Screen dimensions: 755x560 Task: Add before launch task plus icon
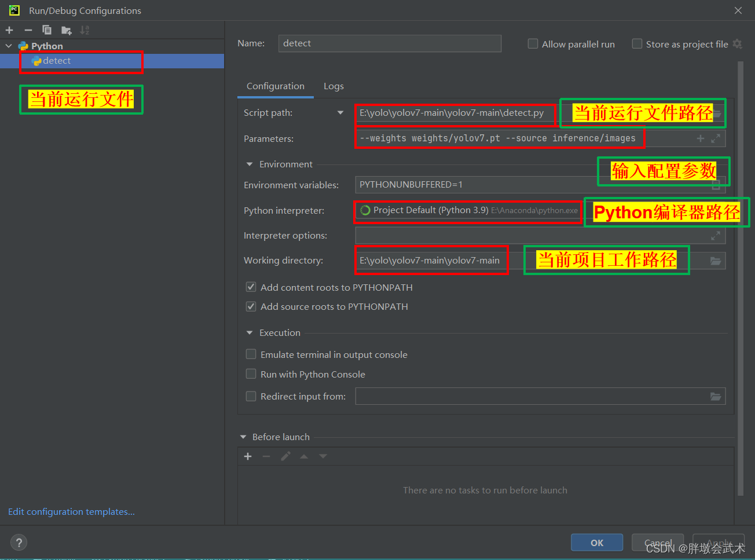pos(248,456)
